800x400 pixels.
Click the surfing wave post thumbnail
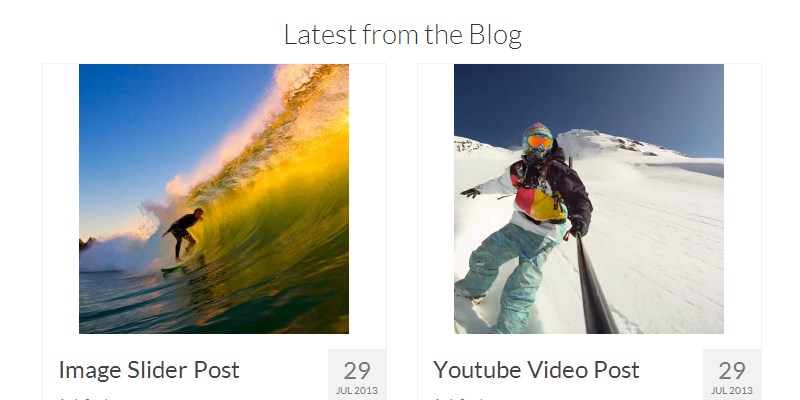pyautogui.click(x=214, y=199)
